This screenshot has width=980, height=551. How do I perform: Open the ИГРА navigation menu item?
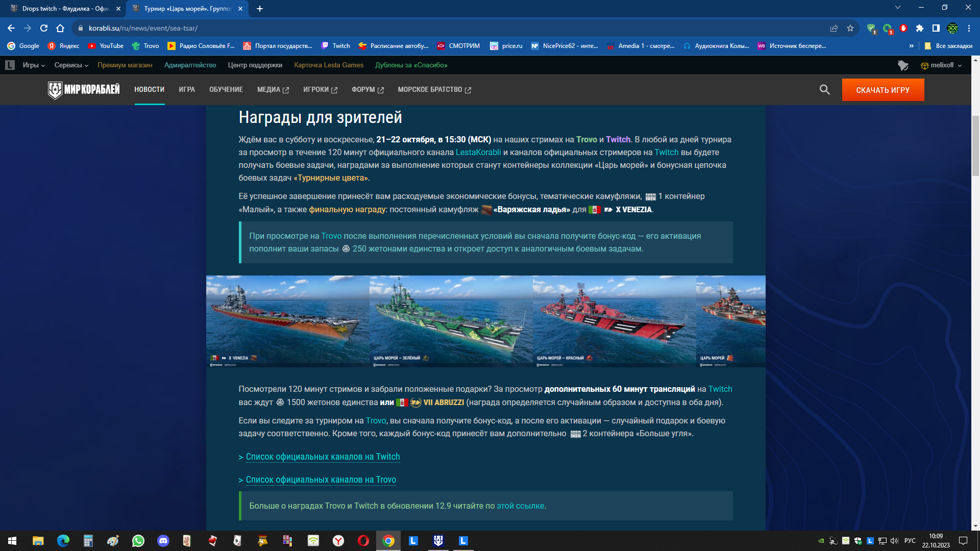[x=187, y=90]
